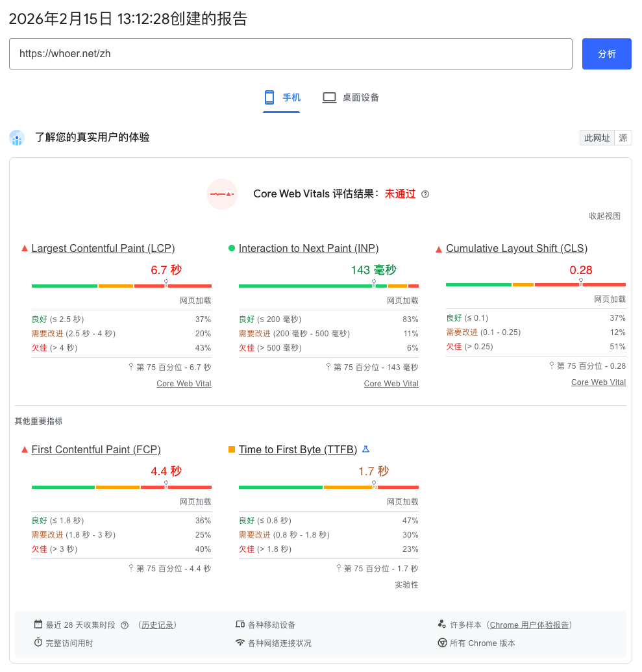Open the Interaction to Next Paint link
Image resolution: width=642 pixels, height=672 pixels.
point(308,249)
